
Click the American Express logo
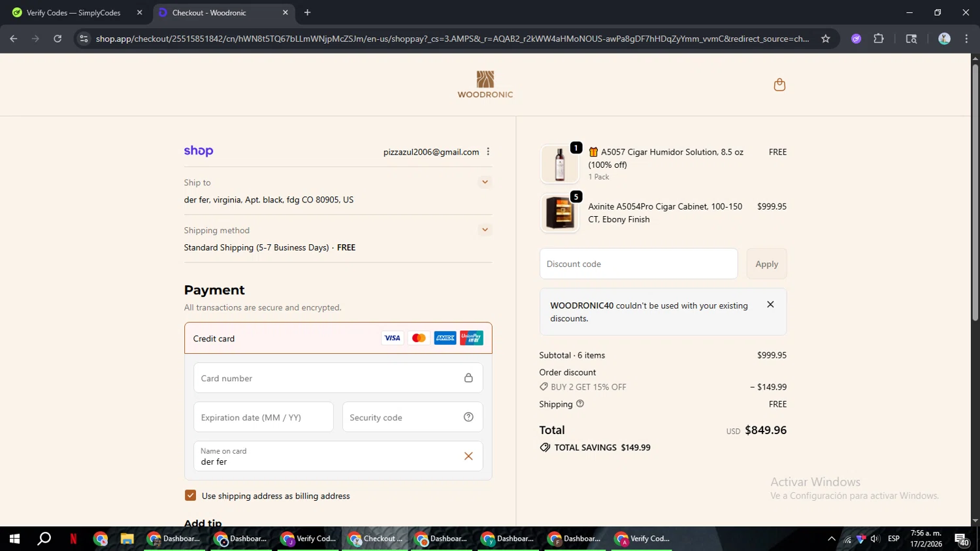[445, 338]
